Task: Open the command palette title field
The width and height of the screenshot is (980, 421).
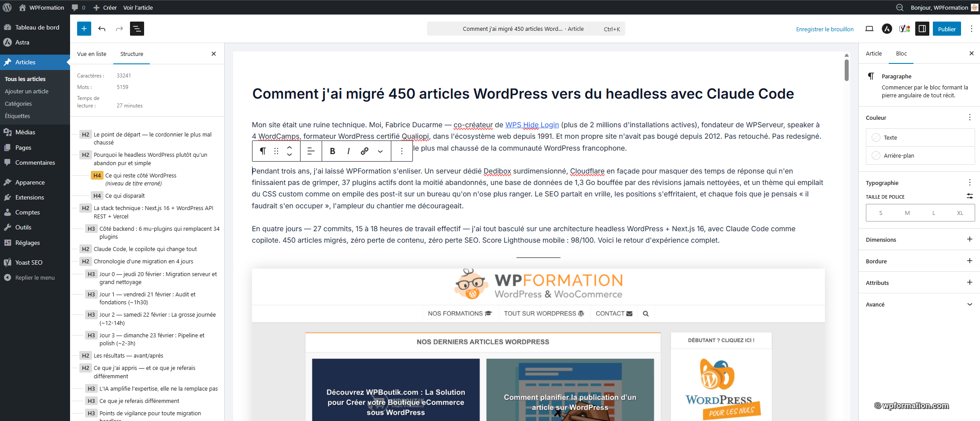Action: click(x=526, y=29)
